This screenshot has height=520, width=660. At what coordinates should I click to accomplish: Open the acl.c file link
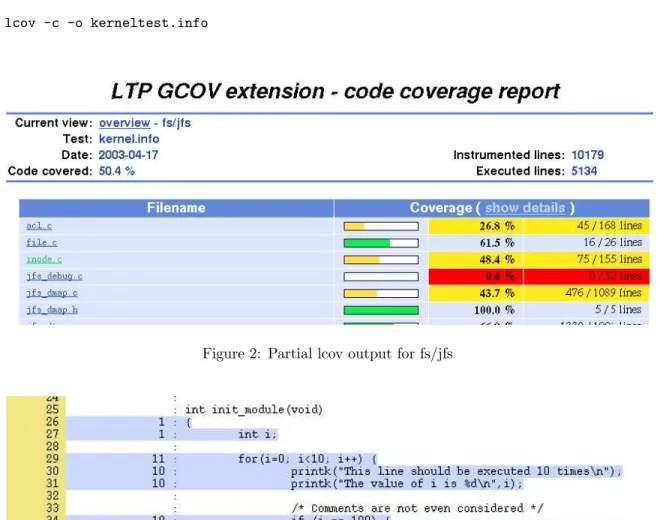(x=39, y=226)
